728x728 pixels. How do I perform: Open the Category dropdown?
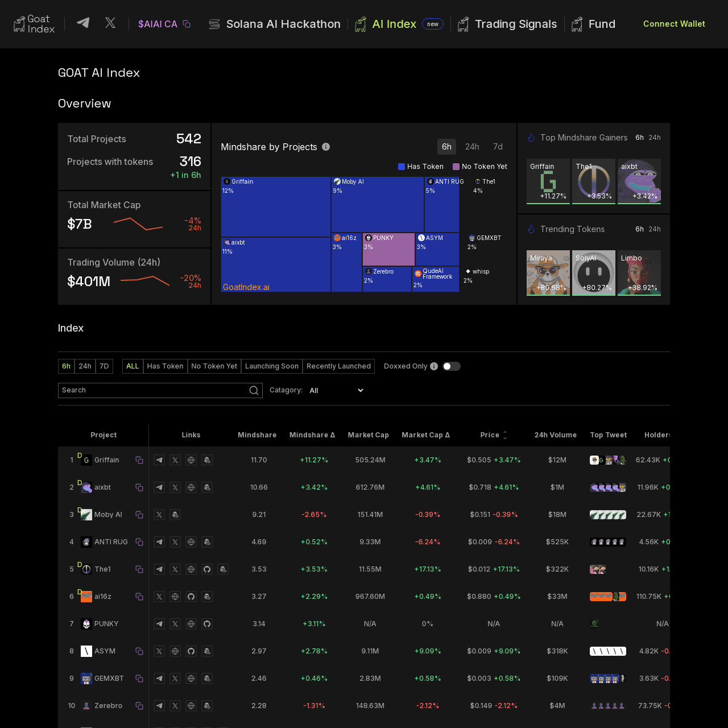(x=336, y=390)
